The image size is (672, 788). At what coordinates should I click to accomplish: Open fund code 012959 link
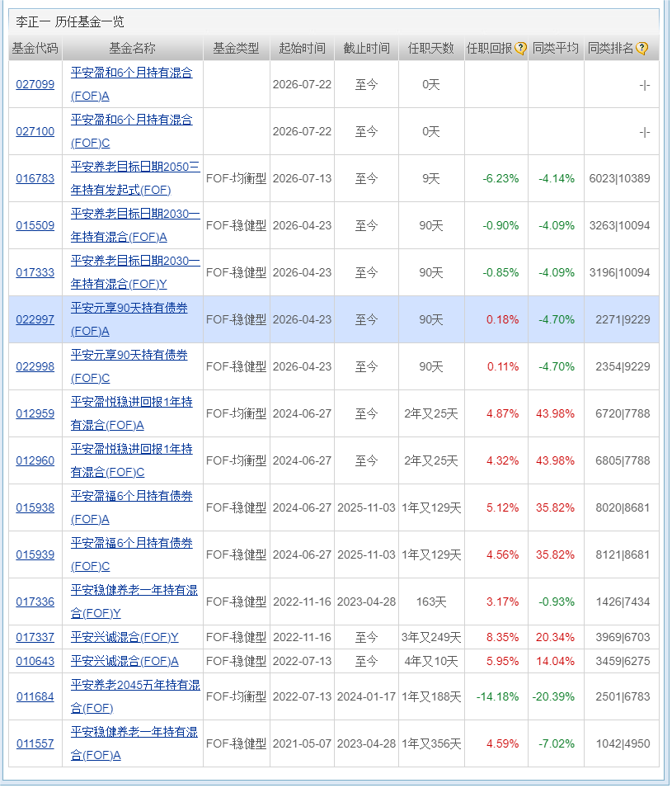[35, 414]
